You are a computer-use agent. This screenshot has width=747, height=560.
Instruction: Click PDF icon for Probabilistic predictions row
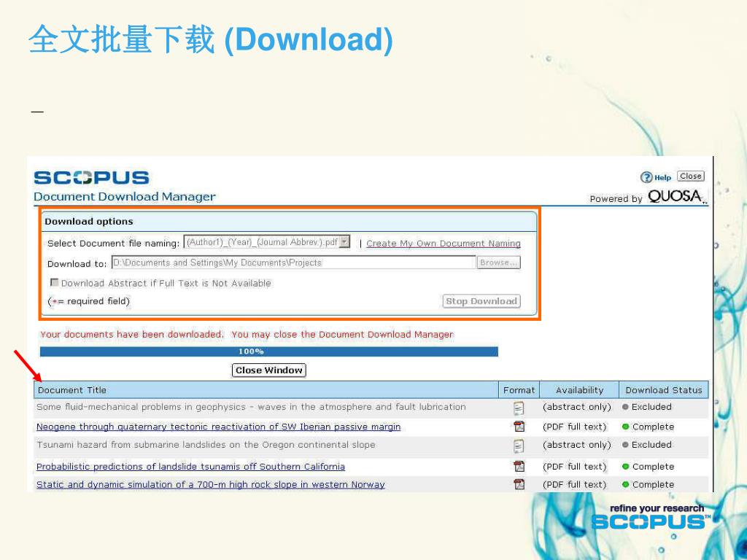click(519, 466)
